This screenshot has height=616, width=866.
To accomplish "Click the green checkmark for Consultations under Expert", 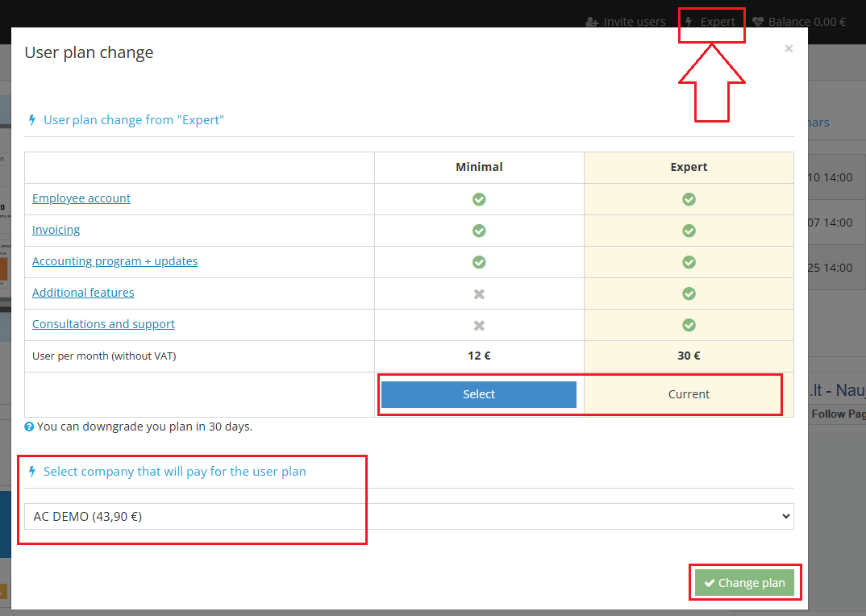I will (x=689, y=324).
